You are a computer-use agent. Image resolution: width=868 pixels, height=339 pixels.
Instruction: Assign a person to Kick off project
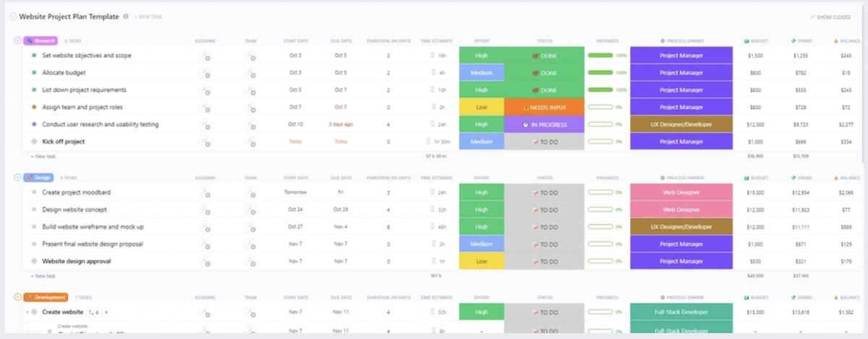point(205,142)
